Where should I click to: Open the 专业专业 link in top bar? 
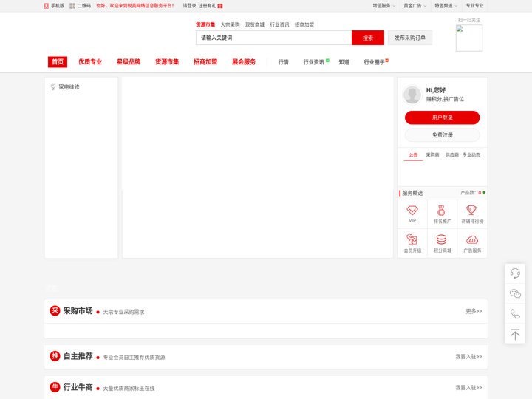(x=474, y=6)
